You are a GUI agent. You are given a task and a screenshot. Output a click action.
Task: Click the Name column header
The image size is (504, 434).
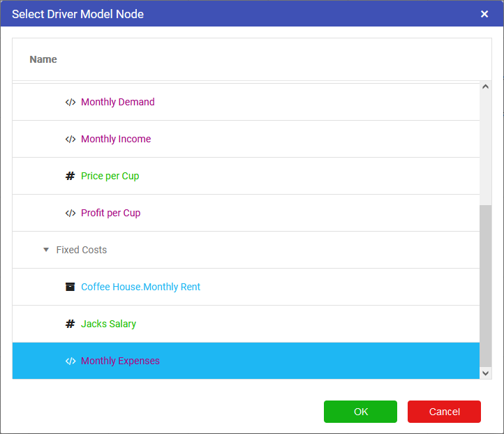click(x=43, y=59)
